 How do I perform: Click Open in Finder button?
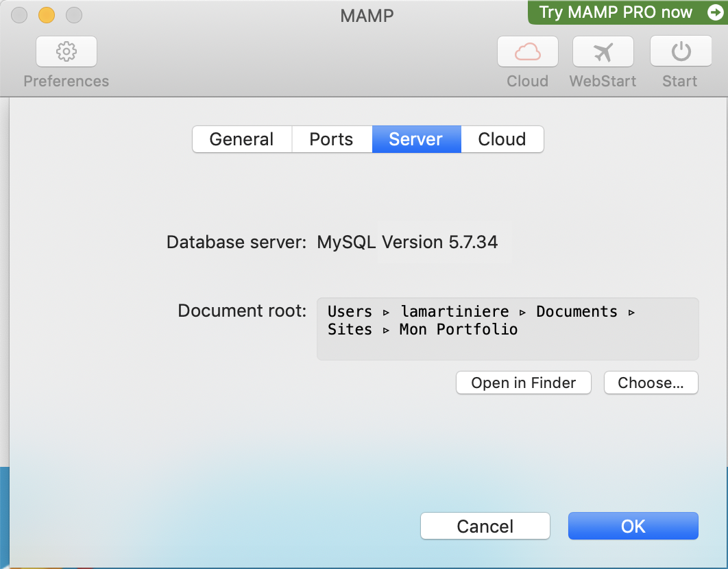523,383
